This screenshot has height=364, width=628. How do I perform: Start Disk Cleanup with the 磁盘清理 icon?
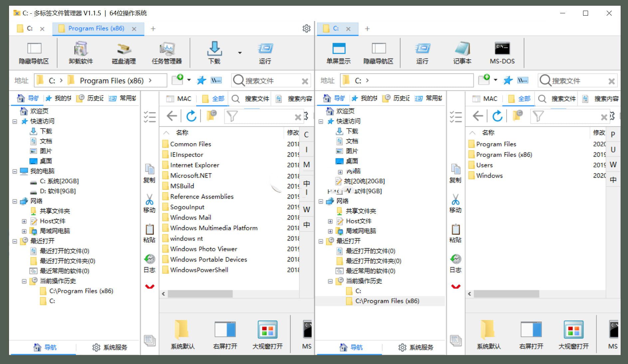pyautogui.click(x=123, y=53)
